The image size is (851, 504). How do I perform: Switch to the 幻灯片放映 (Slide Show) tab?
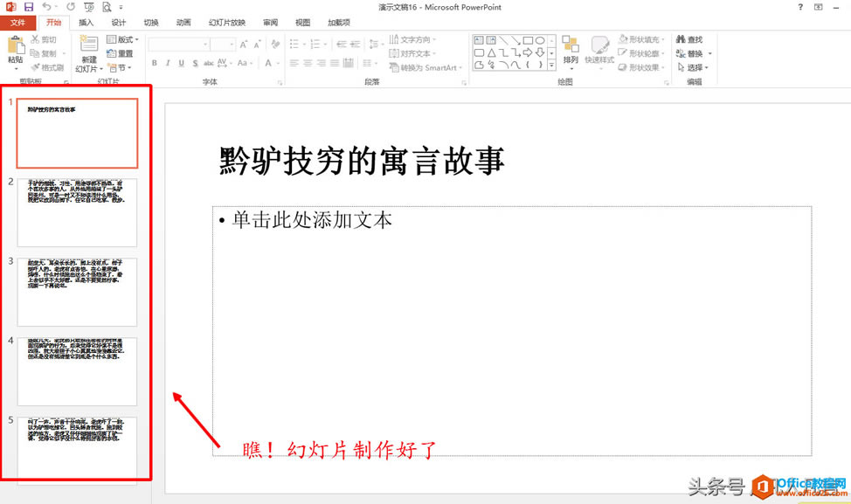[227, 23]
